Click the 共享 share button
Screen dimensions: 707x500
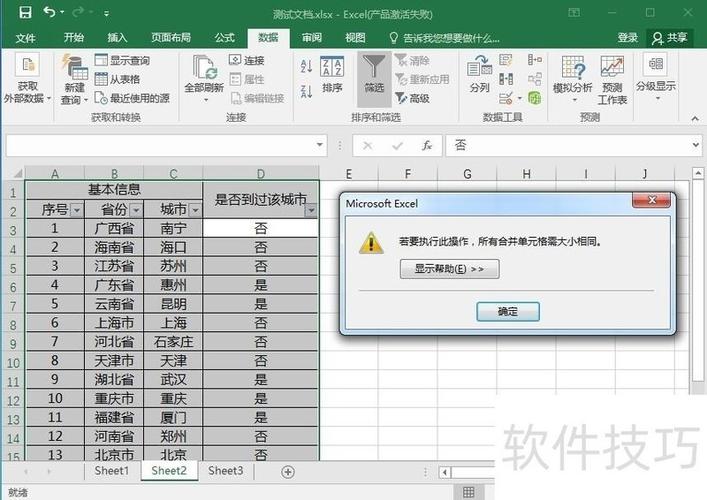pos(670,38)
